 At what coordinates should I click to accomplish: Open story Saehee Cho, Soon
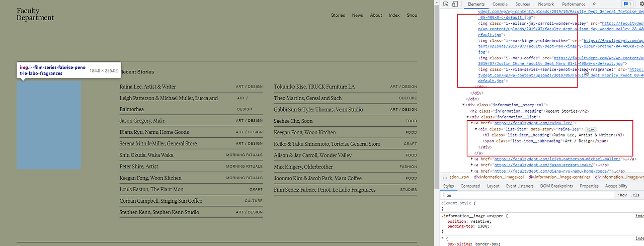(x=345, y=121)
